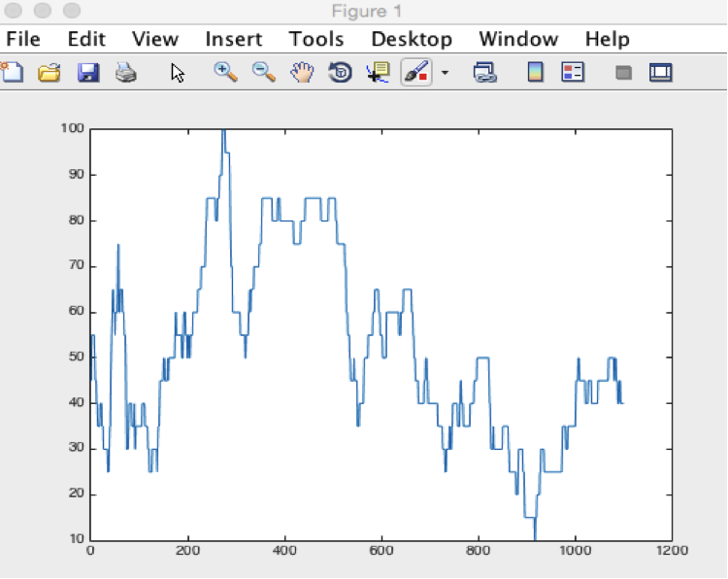Activate the Zoom In magnifier tool
This screenshot has width=728, height=579.
tap(225, 72)
